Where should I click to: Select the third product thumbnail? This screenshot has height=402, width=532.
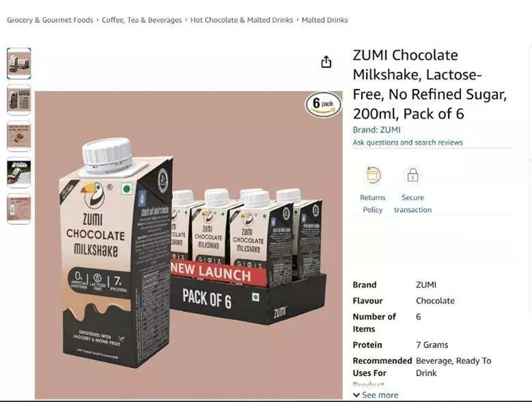click(x=19, y=136)
